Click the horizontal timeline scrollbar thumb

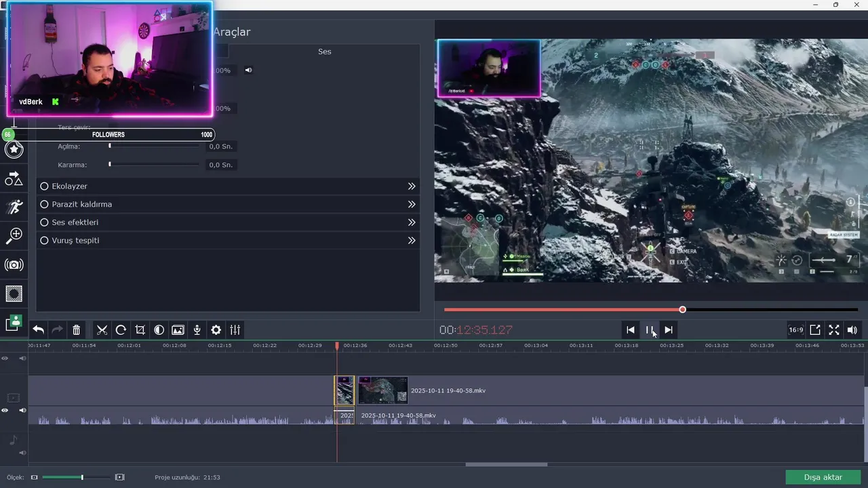(507, 464)
